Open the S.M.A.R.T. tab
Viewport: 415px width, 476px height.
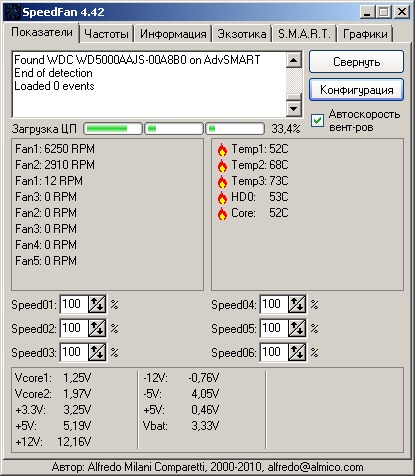(x=304, y=34)
